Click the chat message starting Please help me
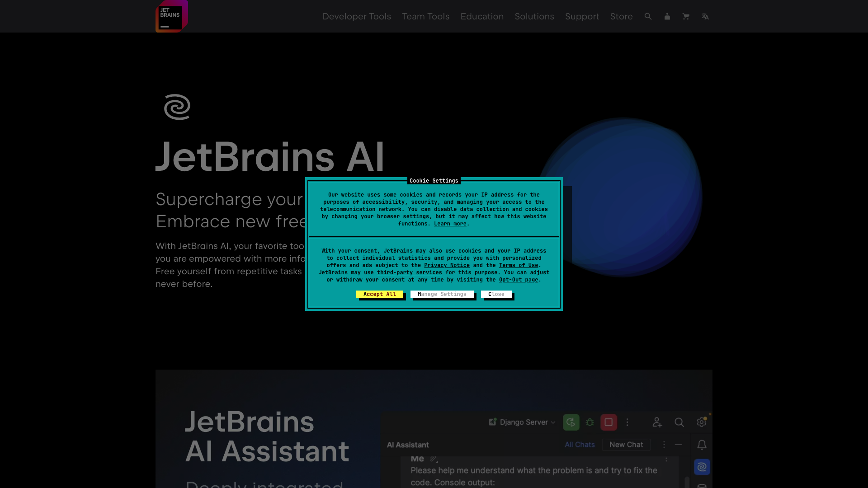Screen dimensions: 868x488 (534, 476)
